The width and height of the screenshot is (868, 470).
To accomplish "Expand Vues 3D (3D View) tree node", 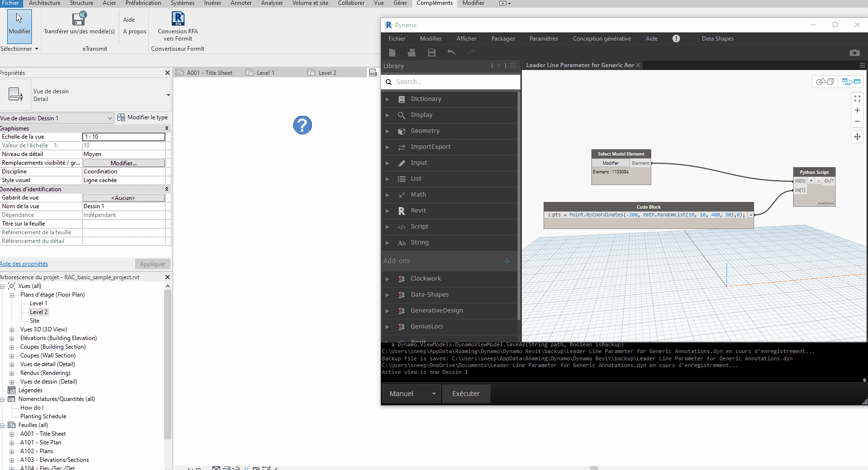I will 12,330.
